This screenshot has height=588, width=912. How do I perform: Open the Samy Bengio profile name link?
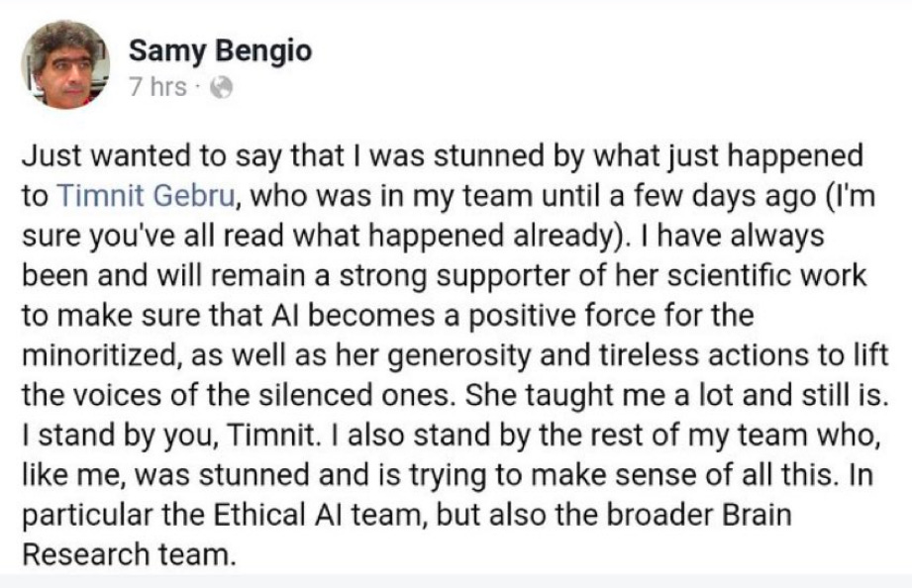click(221, 50)
